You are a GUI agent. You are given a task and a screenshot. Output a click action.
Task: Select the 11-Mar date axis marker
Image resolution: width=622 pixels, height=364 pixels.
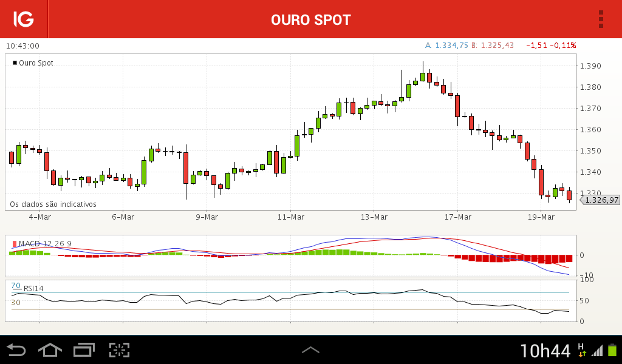[291, 217]
